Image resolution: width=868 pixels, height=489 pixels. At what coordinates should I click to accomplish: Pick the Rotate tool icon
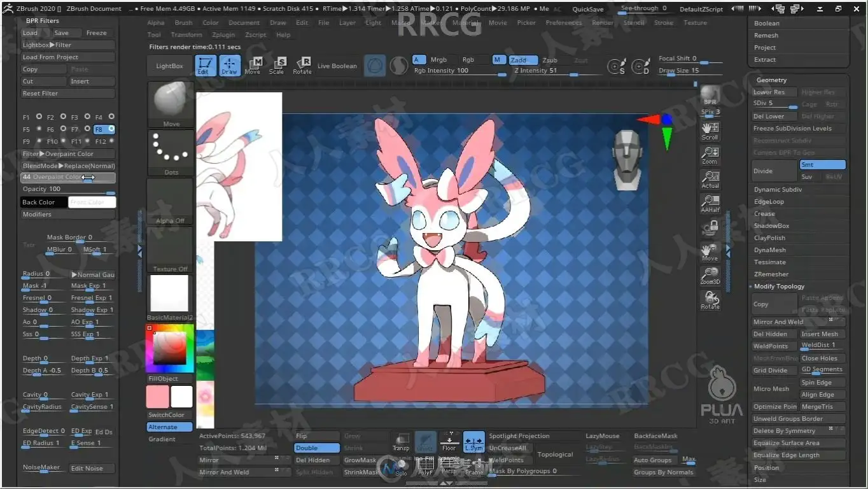pos(302,66)
